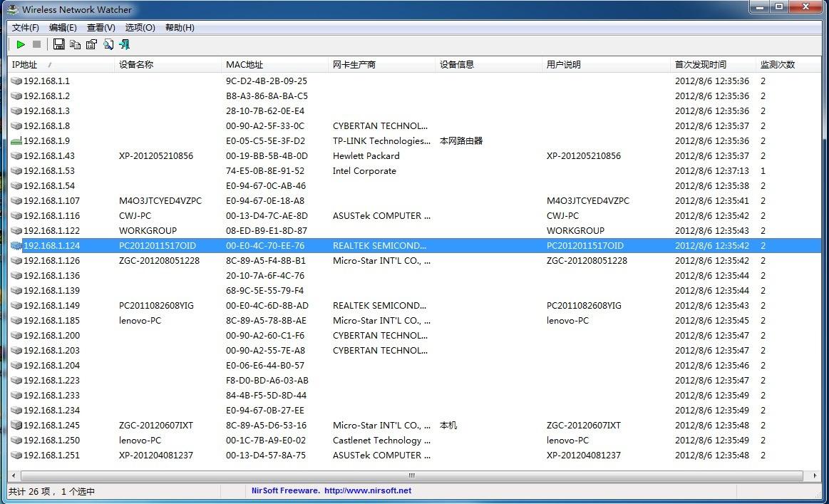
Task: Click the exit toolbar icon
Action: [124, 44]
